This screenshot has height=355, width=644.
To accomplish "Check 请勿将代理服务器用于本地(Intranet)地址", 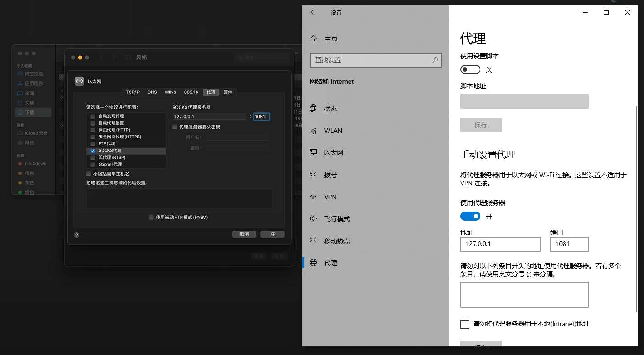I will point(465,324).
